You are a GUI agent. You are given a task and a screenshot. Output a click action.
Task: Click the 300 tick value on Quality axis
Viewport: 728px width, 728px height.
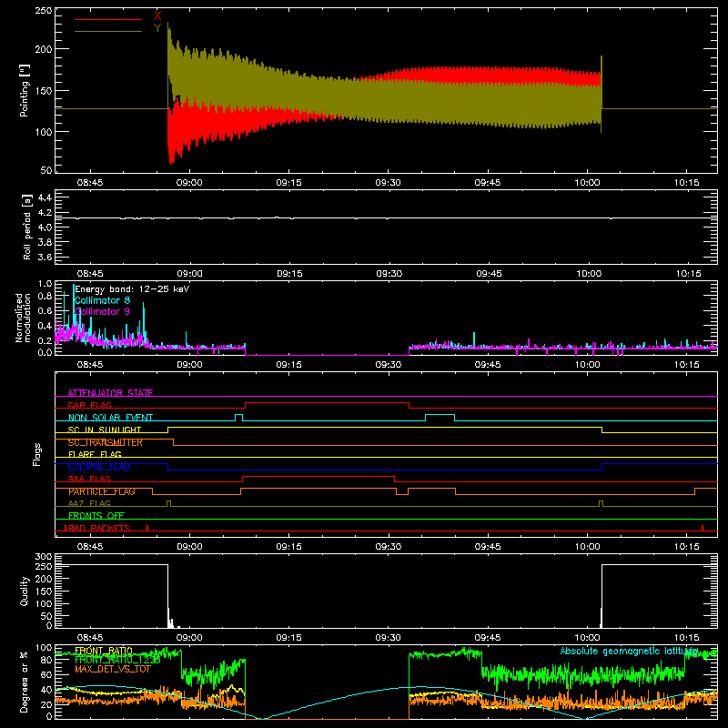coord(44,557)
